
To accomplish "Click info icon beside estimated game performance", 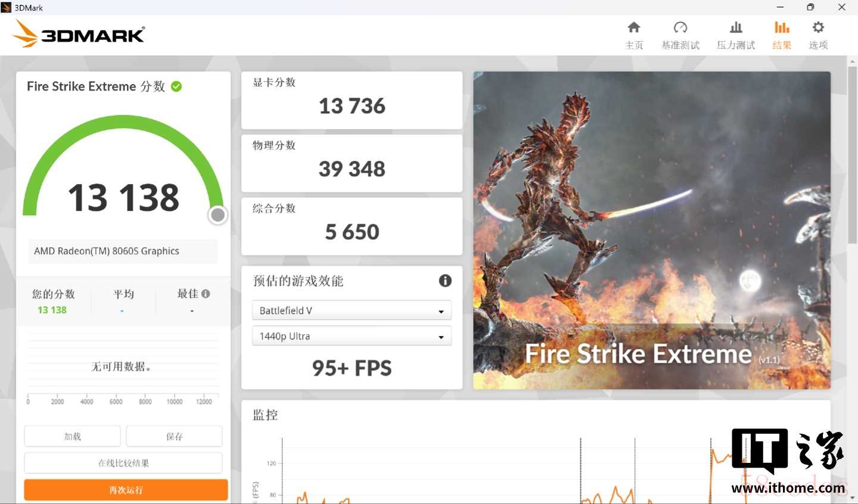I will tap(445, 281).
